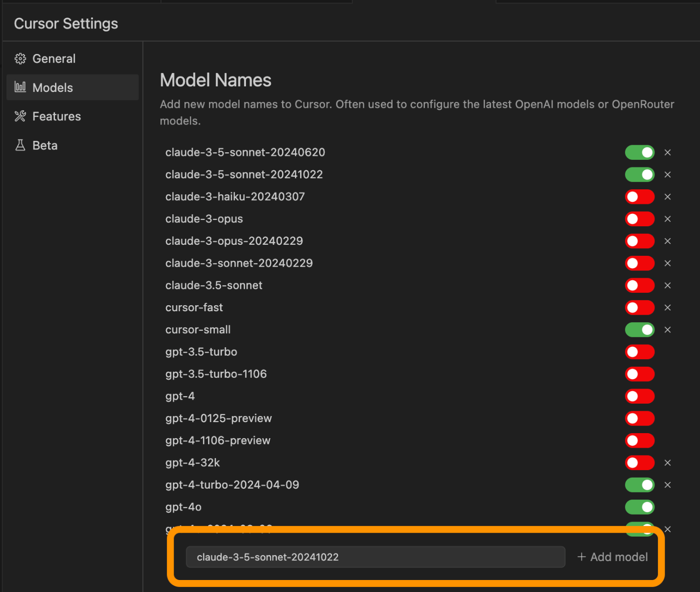
Task: Delete claude-3-haiku-20240307 using its X
Action: tap(667, 197)
